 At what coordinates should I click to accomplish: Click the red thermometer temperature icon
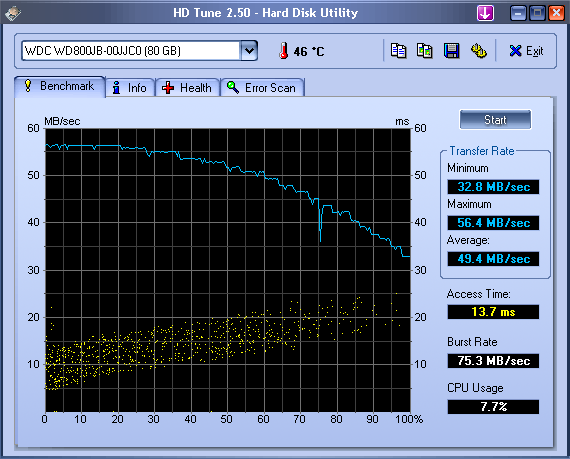[284, 51]
